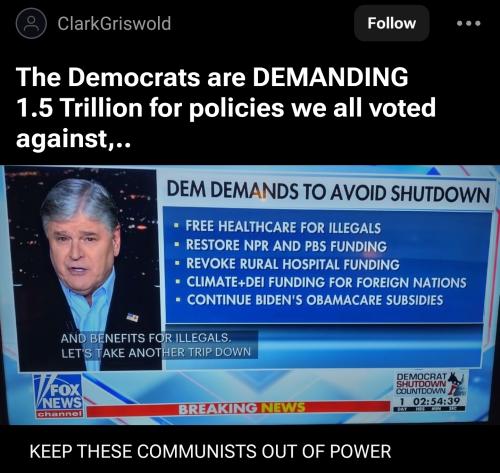Screen dimensions: 500x473
Task: Select the post title about Democrats DEMANDING
Action: [x=226, y=108]
